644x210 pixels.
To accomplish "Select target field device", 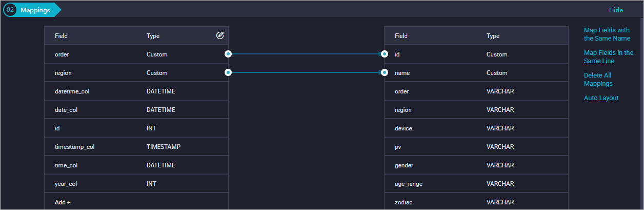I will [476, 128].
